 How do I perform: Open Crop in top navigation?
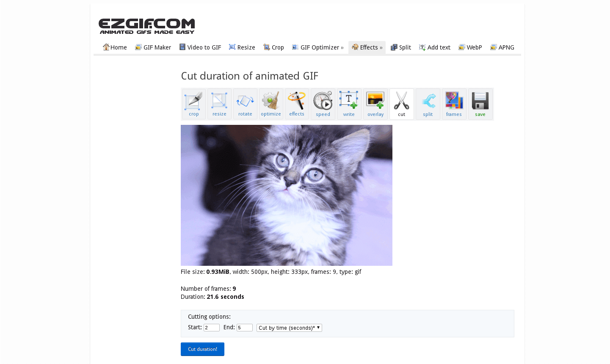point(274,47)
